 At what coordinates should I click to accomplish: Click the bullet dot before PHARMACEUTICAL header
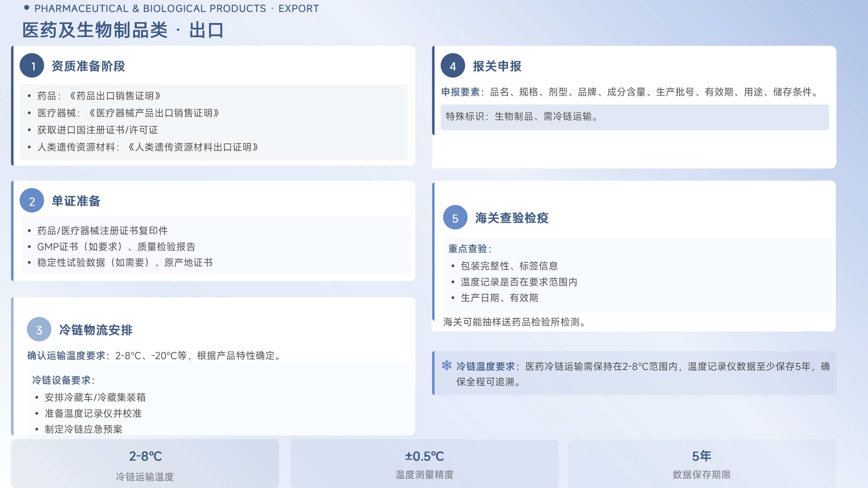[x=27, y=8]
